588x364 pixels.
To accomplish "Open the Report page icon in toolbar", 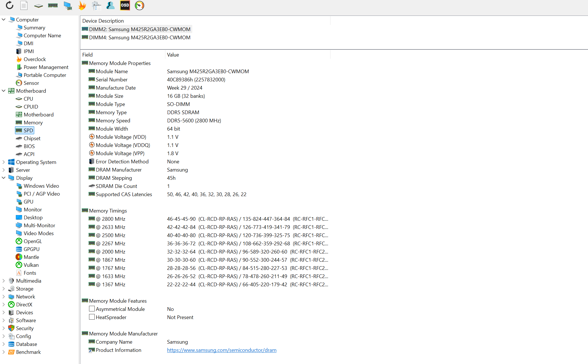I will pyautogui.click(x=24, y=5).
